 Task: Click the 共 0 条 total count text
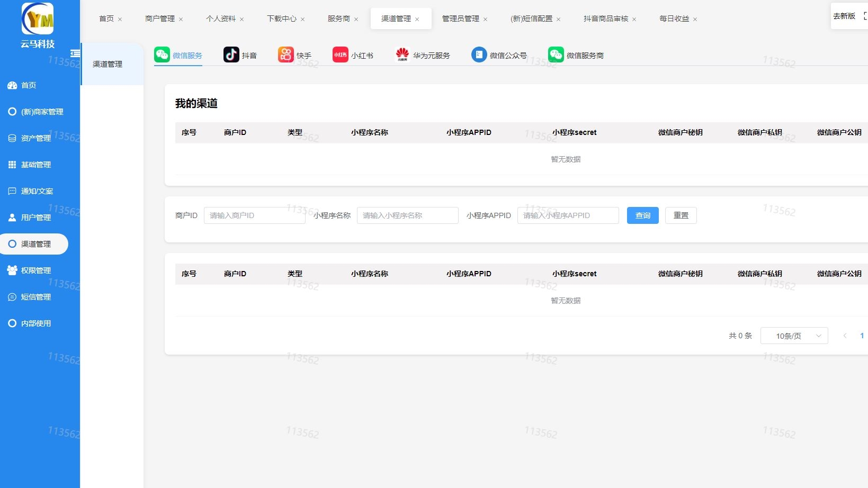(x=740, y=336)
